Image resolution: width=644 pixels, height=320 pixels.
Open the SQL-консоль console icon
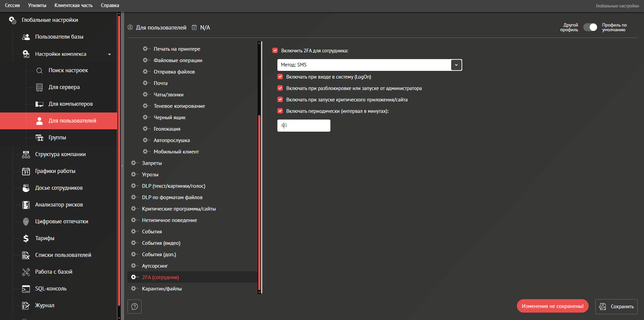26,289
